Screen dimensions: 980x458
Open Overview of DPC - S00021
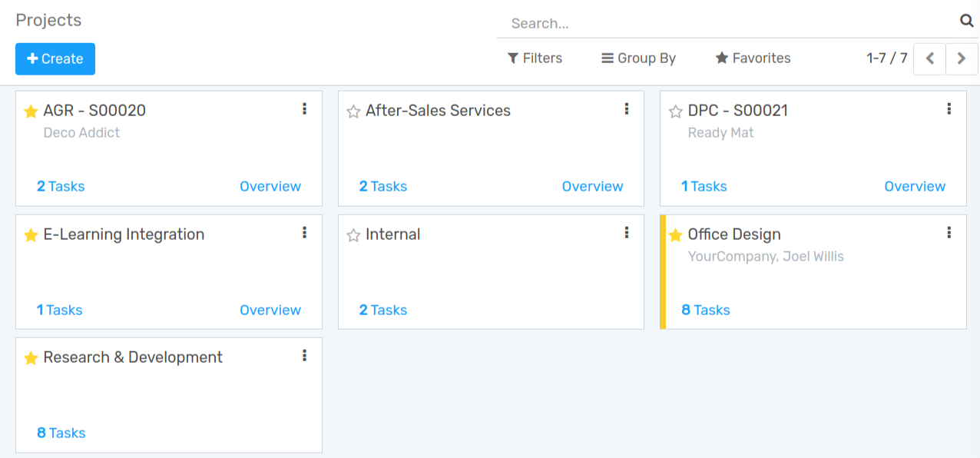coord(915,186)
